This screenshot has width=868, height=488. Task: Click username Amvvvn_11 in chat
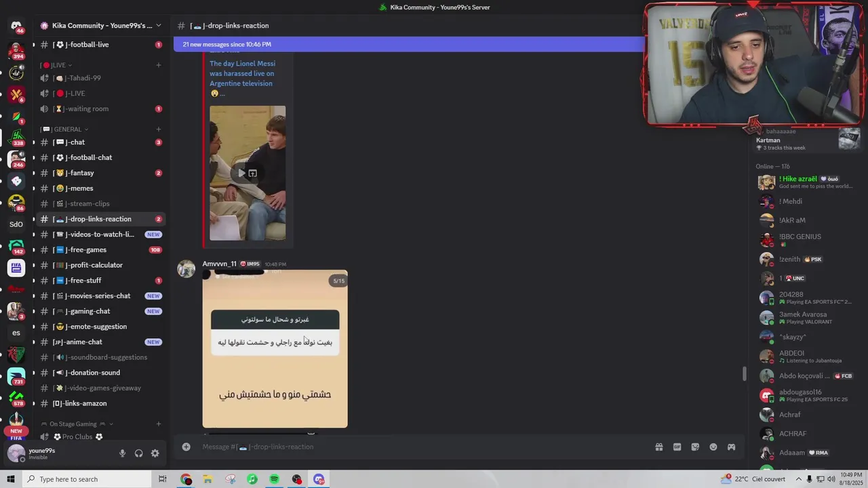(x=219, y=264)
